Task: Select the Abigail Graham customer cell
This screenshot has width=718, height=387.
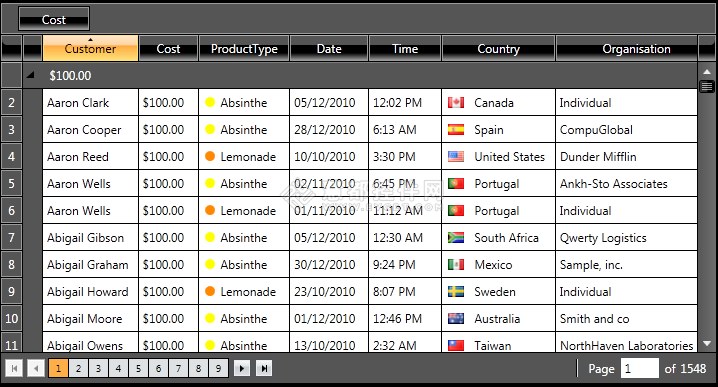Action: click(x=90, y=265)
